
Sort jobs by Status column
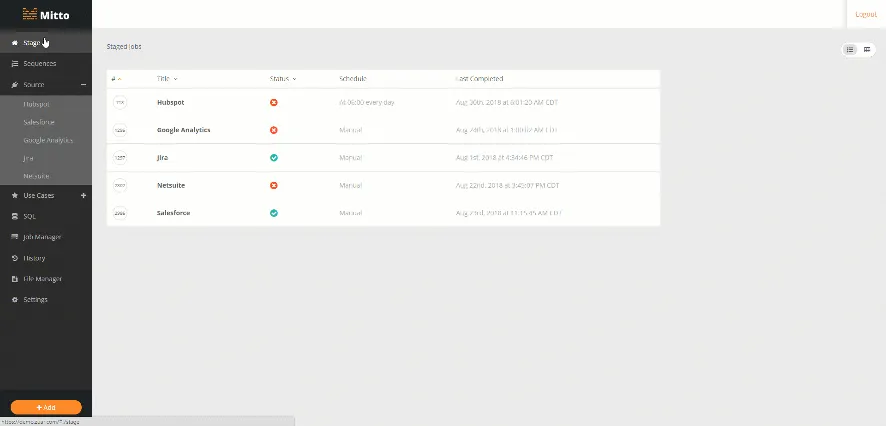[x=283, y=79]
